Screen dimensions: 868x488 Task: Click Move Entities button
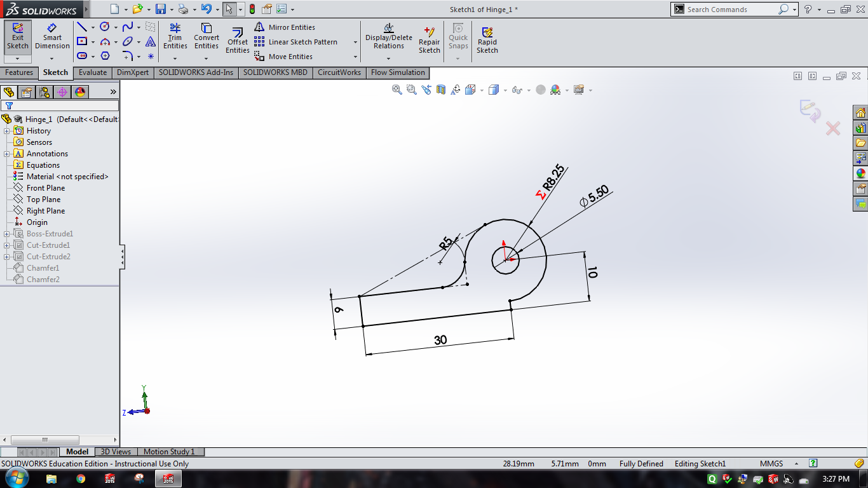(283, 57)
